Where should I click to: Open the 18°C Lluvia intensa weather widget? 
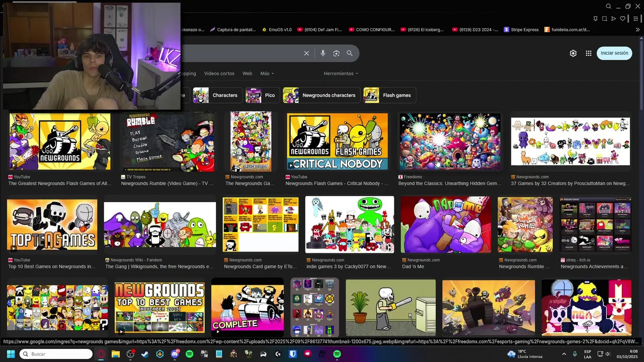click(525, 354)
